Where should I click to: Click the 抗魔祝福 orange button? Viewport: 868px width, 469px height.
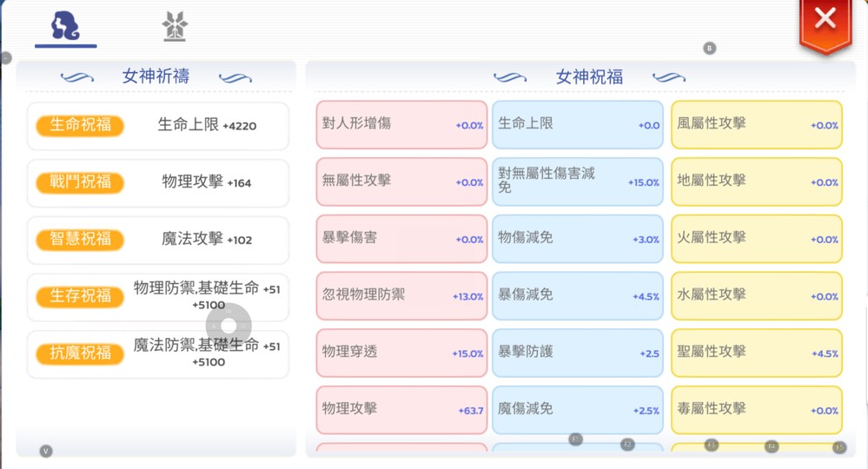pyautogui.click(x=80, y=353)
